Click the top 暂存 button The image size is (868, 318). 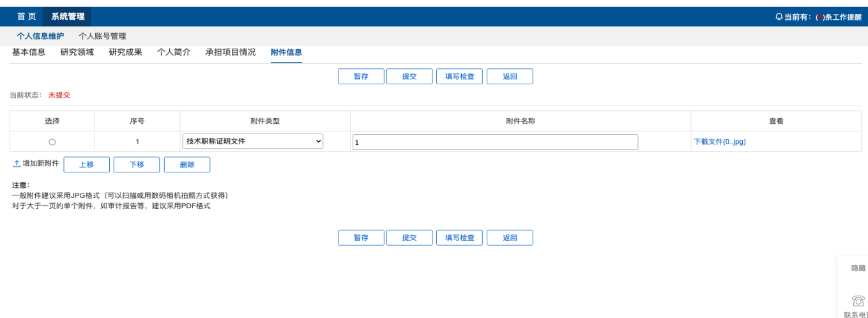(x=361, y=77)
